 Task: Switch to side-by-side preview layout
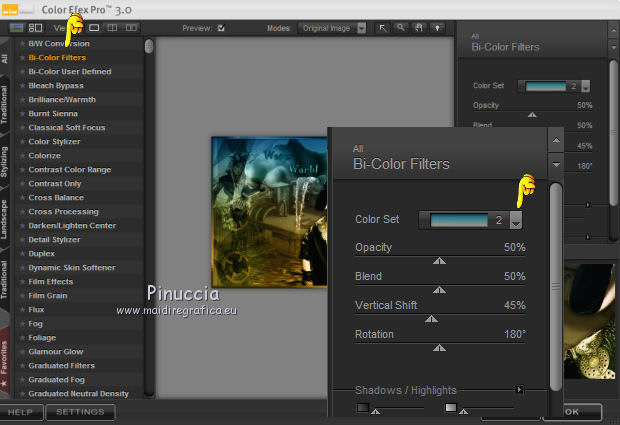[x=131, y=28]
